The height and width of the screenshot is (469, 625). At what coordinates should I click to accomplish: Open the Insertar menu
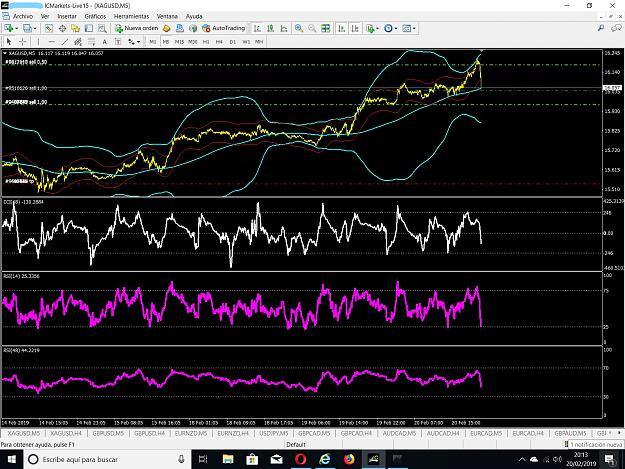click(x=67, y=16)
